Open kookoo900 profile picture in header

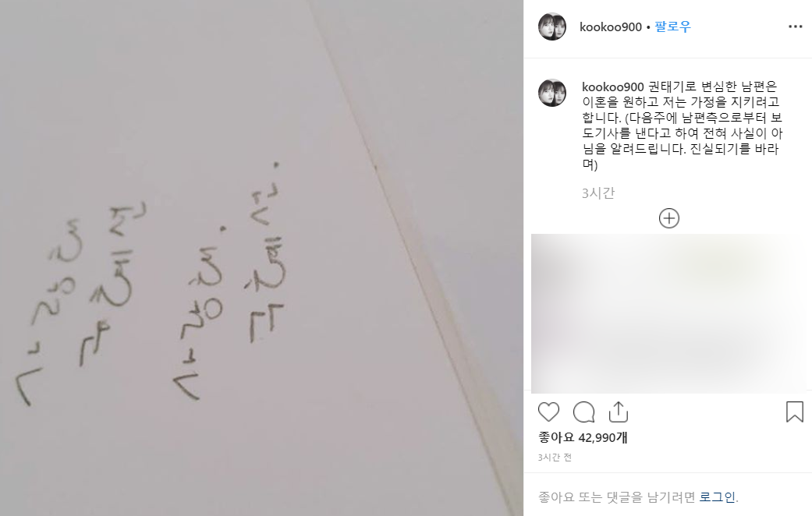(552, 27)
